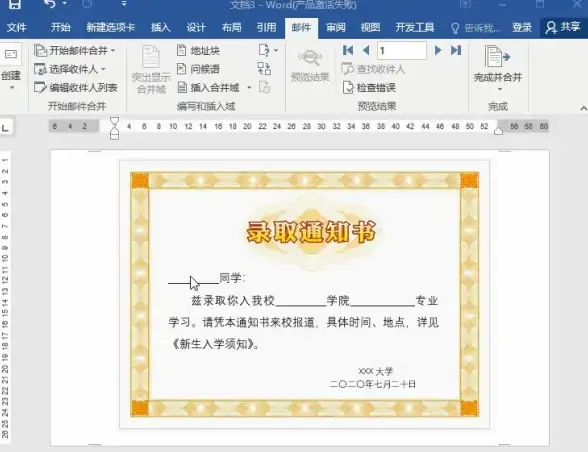This screenshot has height=452, width=588.
Task: Click the record number input field
Action: click(402, 50)
